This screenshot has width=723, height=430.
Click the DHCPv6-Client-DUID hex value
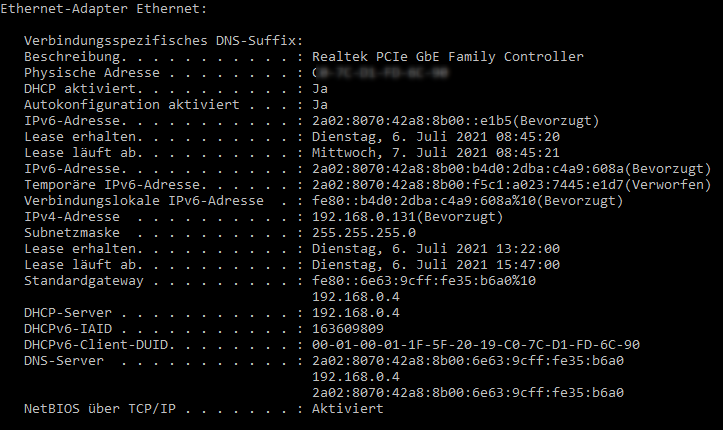coord(475,344)
